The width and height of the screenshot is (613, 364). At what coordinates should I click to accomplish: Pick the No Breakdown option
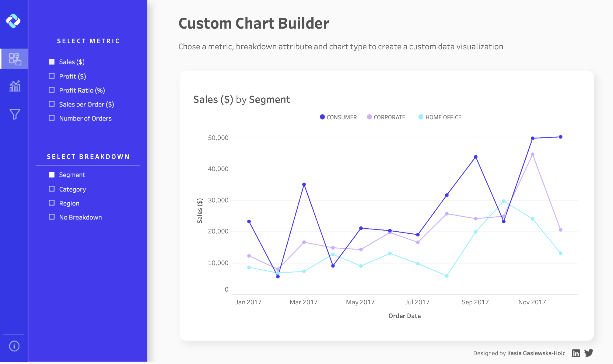click(52, 217)
